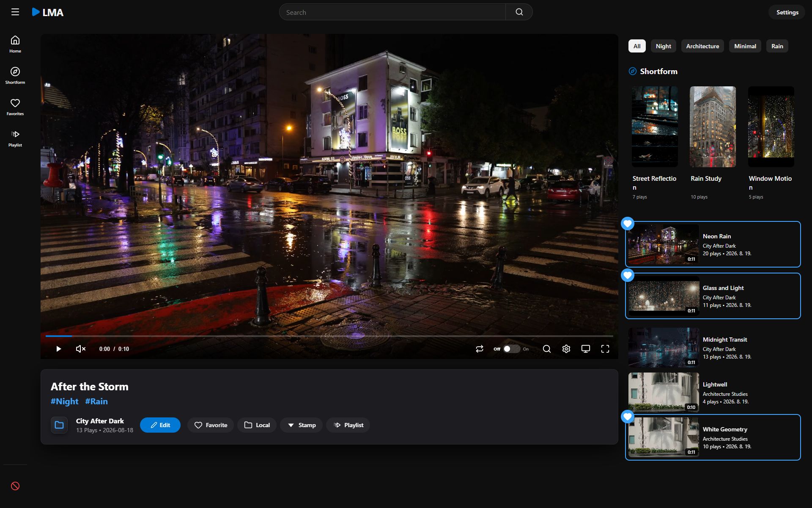Click the Search input field
Image resolution: width=812 pixels, height=508 pixels.
(x=392, y=12)
